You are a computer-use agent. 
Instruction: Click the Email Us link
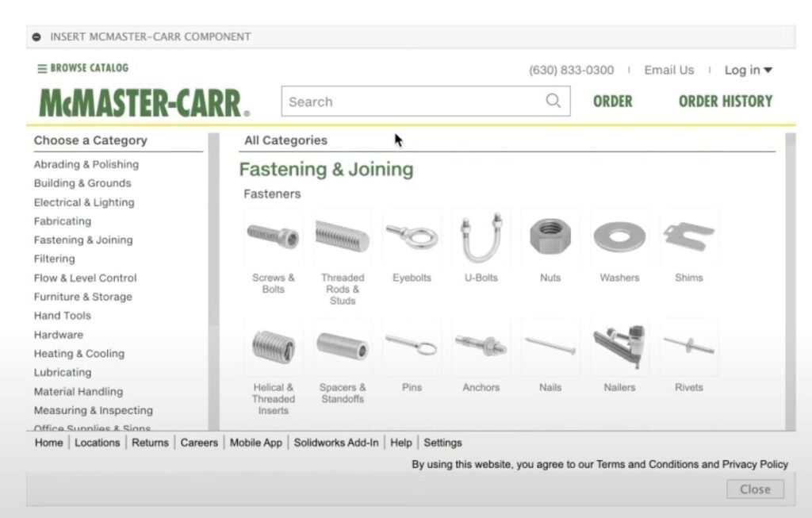668,70
